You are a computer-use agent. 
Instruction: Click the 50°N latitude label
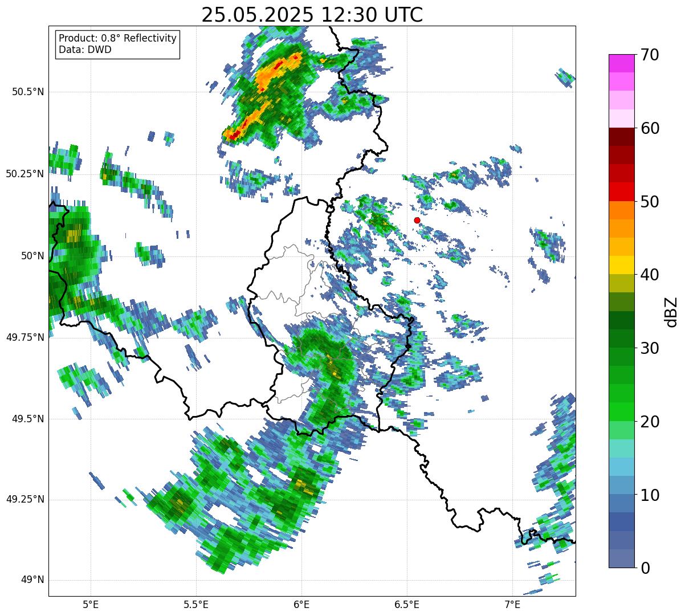pos(32,256)
